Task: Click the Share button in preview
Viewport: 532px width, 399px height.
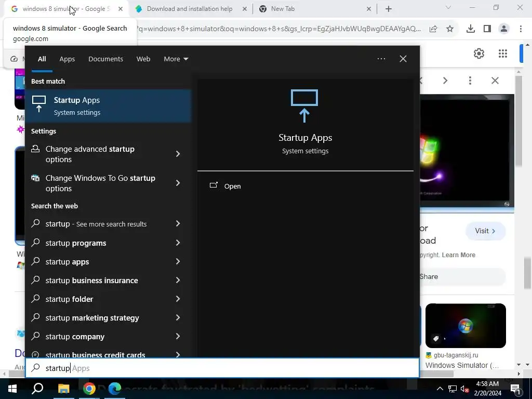Action: pos(462,276)
